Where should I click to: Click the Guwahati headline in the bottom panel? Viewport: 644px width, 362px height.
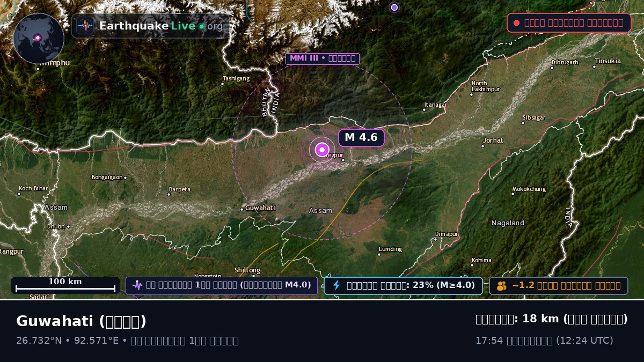tap(82, 321)
